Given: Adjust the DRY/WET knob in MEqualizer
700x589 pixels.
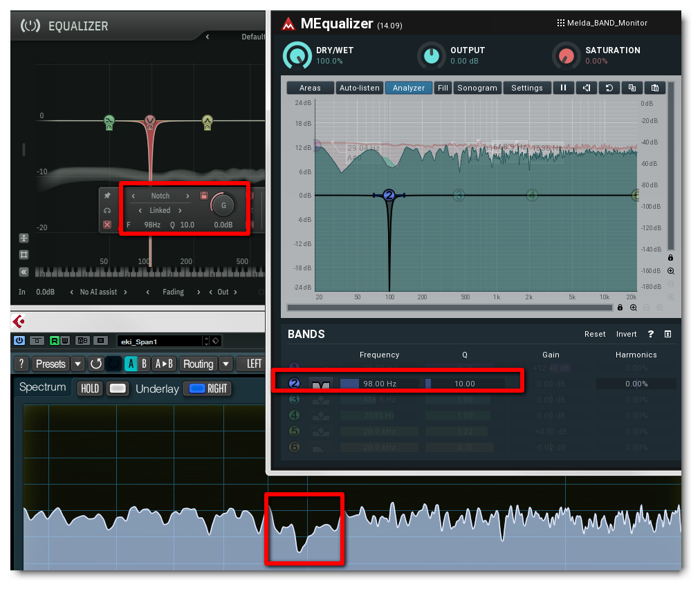Looking at the screenshot, I should [x=297, y=56].
